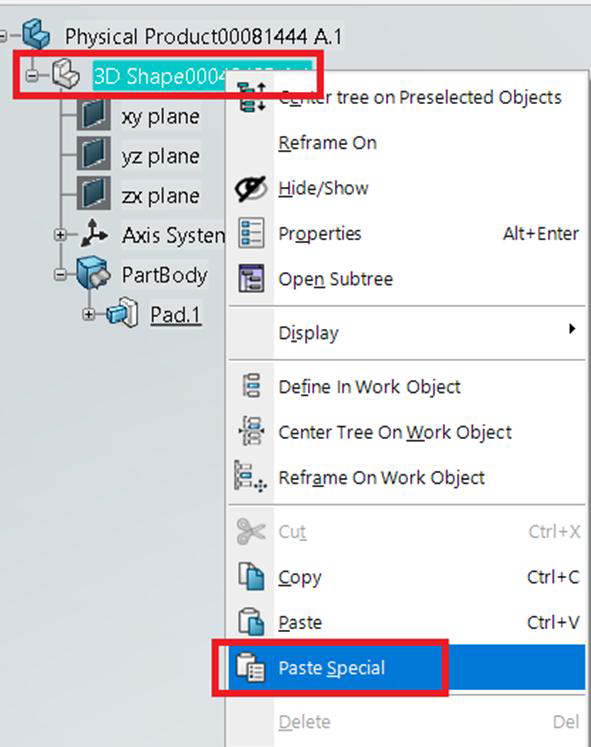Collapse the 3D Shape tree node

(x=32, y=75)
